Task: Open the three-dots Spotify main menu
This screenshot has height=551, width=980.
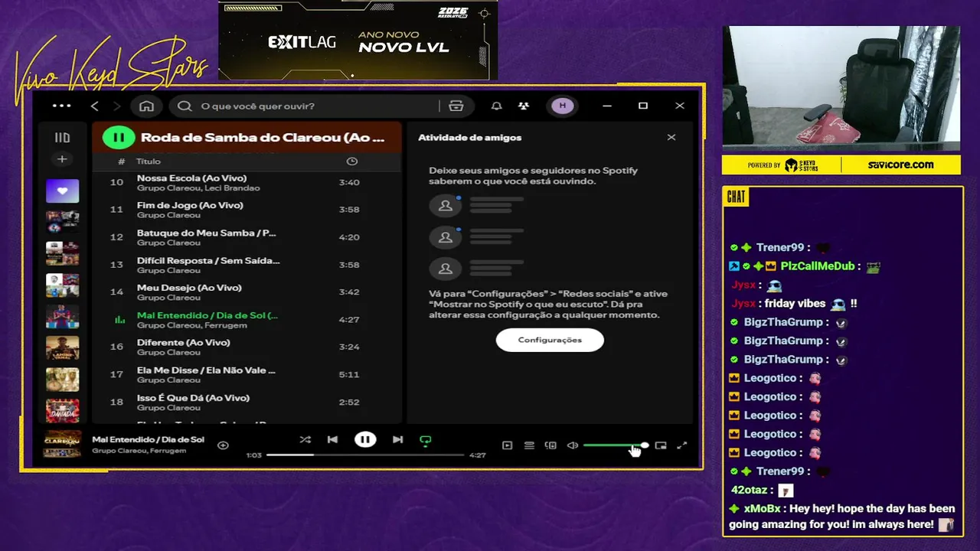Action: (61, 106)
